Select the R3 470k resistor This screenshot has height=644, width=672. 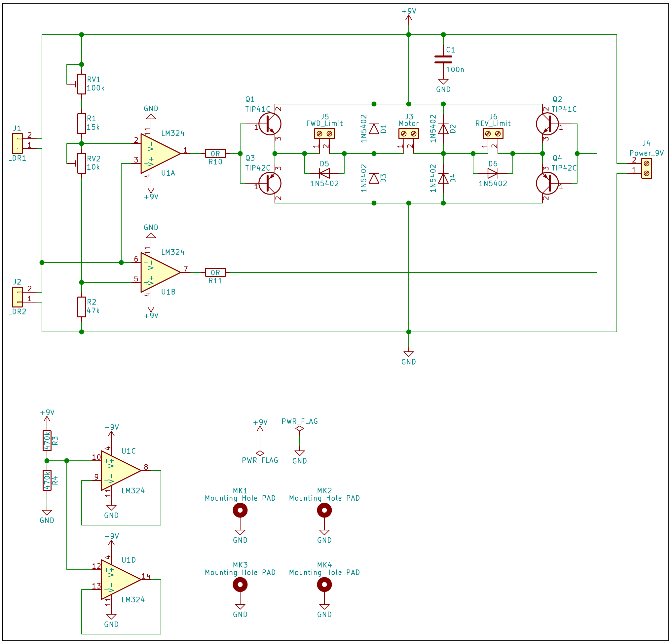pos(47,441)
